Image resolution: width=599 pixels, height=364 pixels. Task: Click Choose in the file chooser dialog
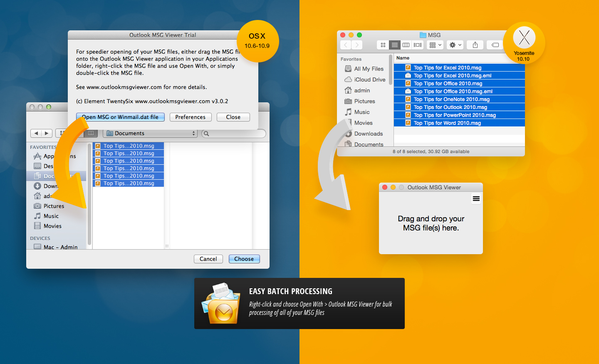[244, 259]
